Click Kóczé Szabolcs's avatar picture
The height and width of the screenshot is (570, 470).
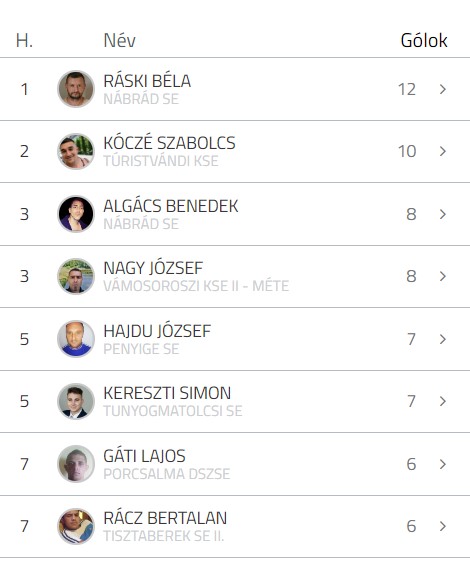tap(76, 151)
